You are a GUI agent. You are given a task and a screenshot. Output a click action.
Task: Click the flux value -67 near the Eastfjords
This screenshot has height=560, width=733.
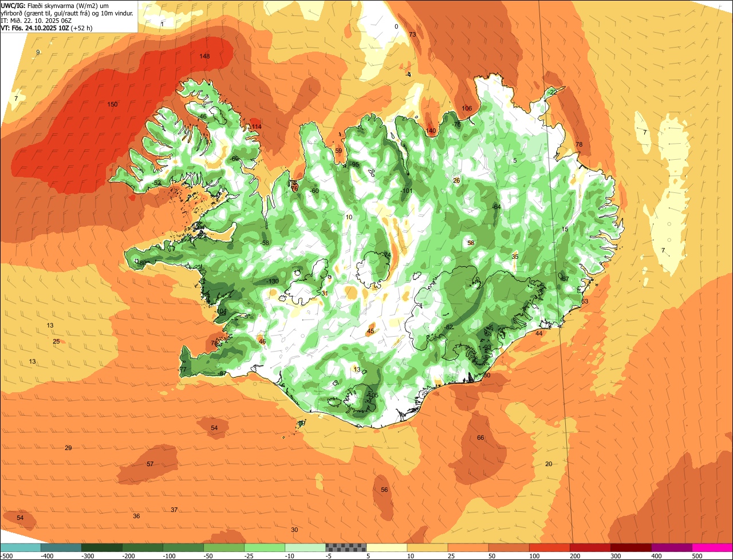(x=563, y=279)
